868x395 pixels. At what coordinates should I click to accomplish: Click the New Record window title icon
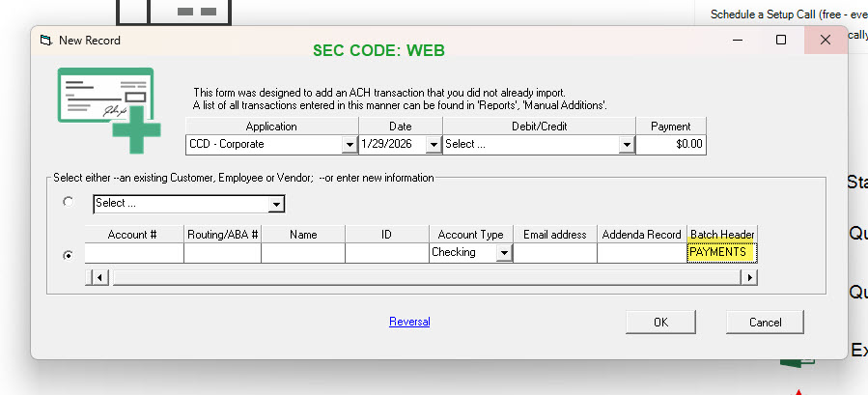46,41
